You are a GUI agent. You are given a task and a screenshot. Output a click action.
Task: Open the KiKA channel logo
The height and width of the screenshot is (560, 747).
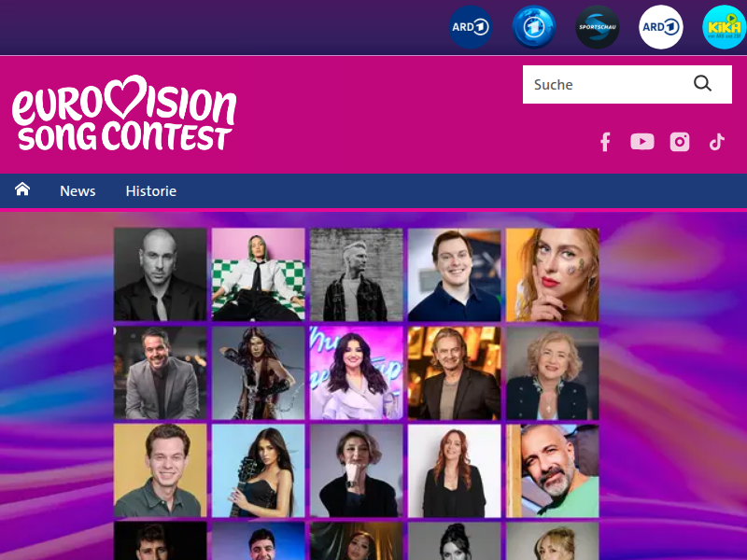(725, 27)
